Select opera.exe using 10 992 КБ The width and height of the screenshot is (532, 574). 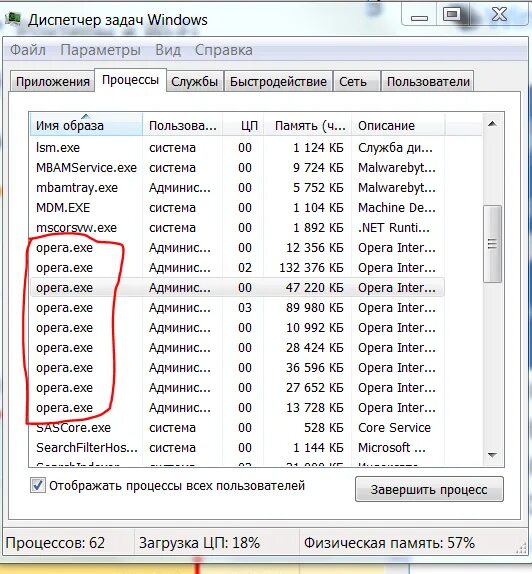click(x=237, y=328)
